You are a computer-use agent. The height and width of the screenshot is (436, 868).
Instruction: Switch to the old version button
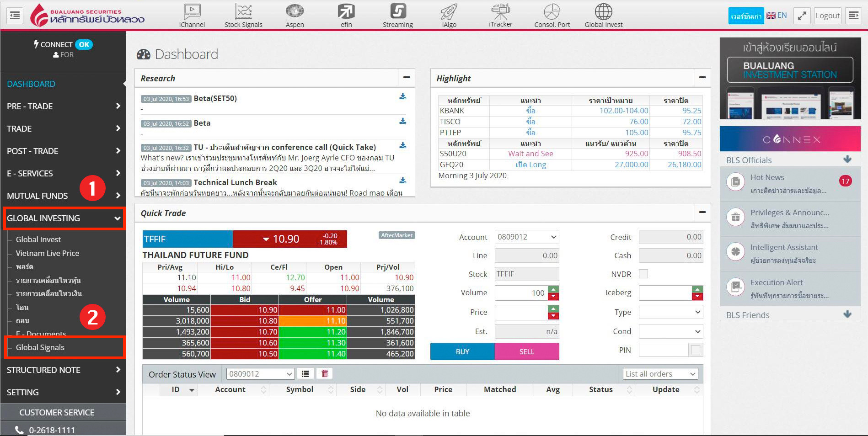(746, 16)
